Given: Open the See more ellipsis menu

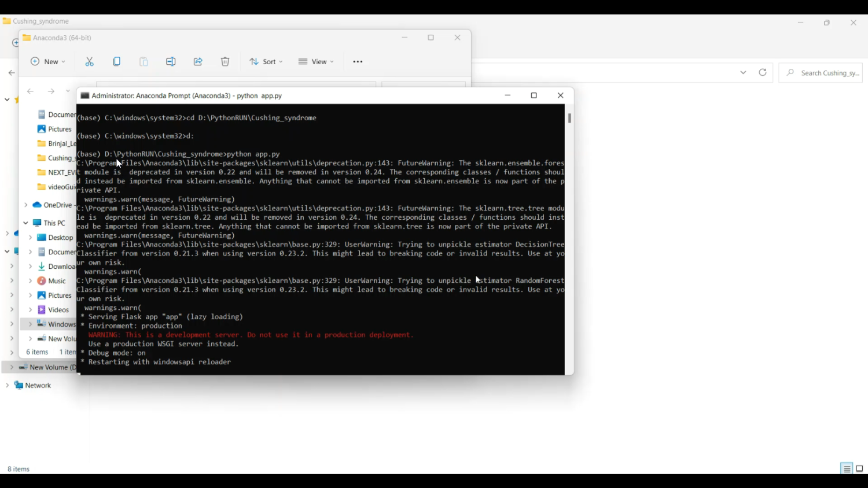Looking at the screenshot, I should point(358,62).
